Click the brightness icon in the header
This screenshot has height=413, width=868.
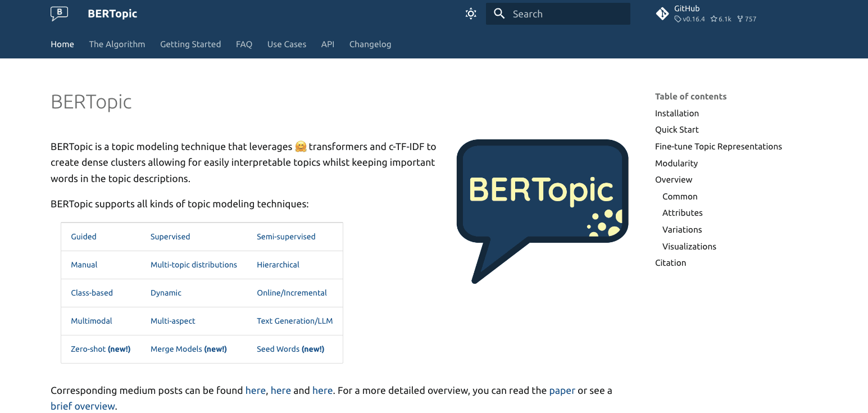[471, 13]
